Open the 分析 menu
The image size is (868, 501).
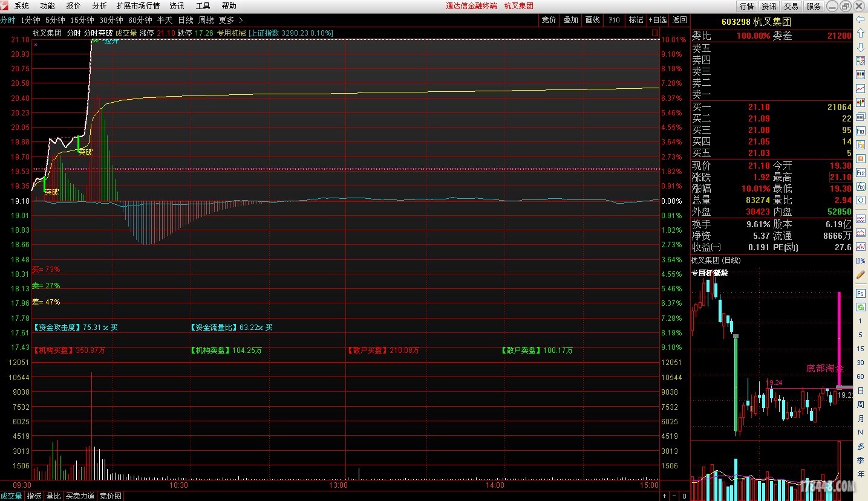coord(99,5)
